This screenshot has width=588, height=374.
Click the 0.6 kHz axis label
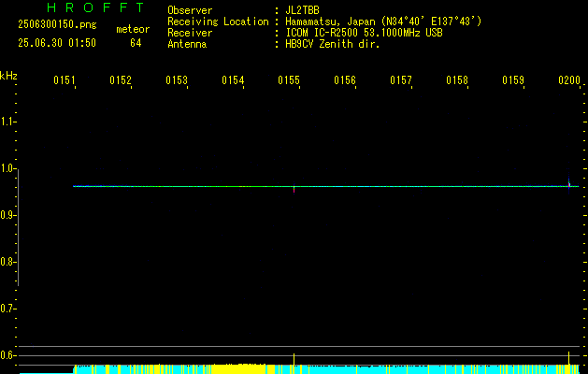coord(7,355)
